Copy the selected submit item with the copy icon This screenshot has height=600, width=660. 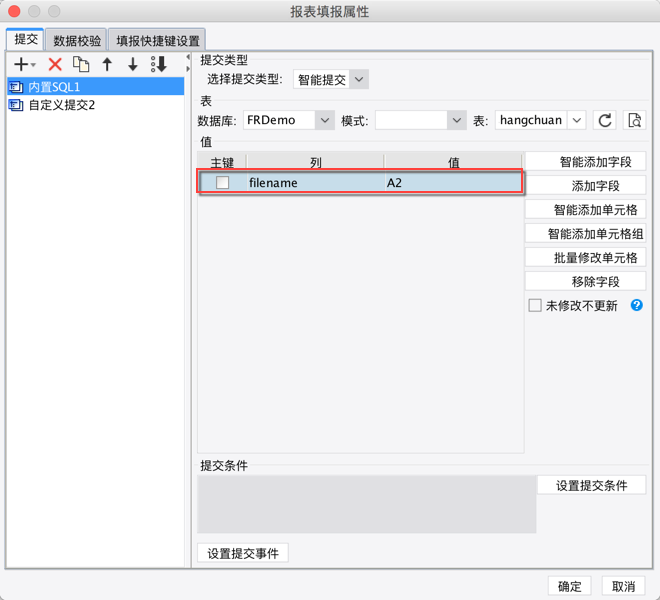81,64
